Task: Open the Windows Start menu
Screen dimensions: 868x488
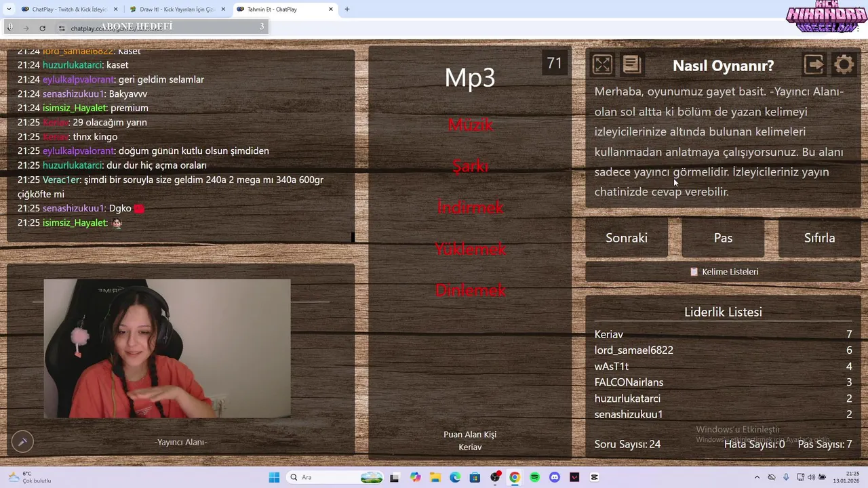Action: pos(274,477)
